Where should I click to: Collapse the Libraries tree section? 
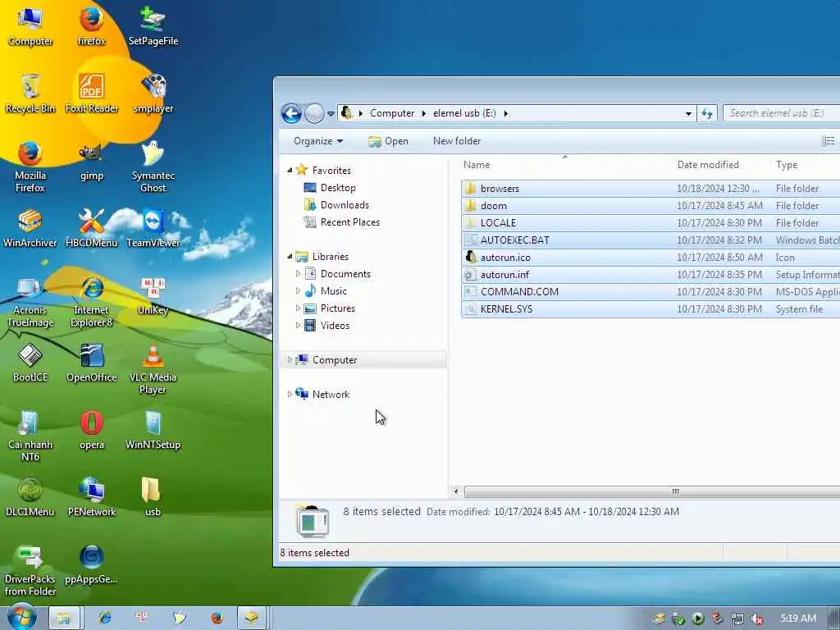(x=290, y=257)
